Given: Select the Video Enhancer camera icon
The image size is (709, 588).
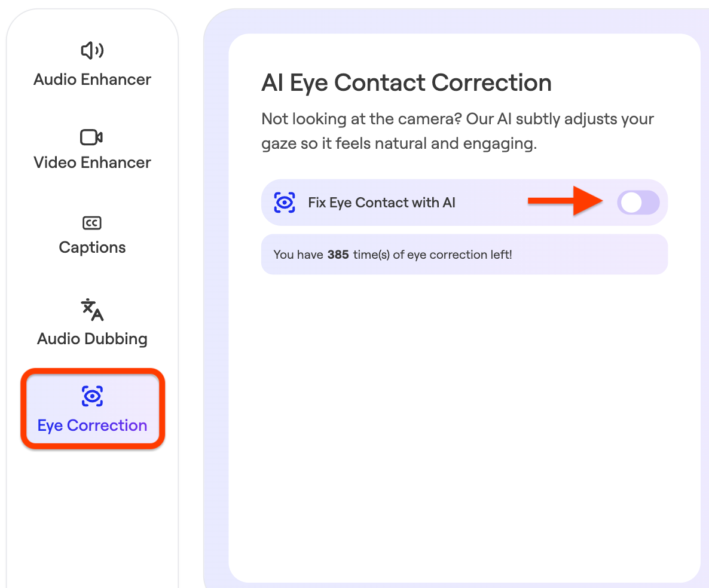Looking at the screenshot, I should [x=92, y=137].
